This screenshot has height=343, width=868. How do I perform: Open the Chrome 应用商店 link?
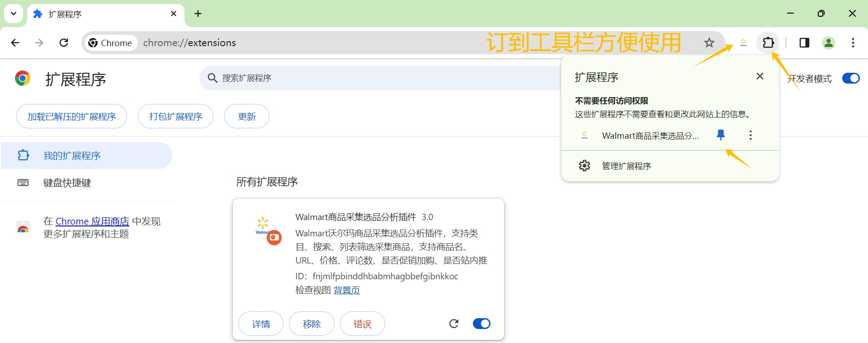coord(92,221)
